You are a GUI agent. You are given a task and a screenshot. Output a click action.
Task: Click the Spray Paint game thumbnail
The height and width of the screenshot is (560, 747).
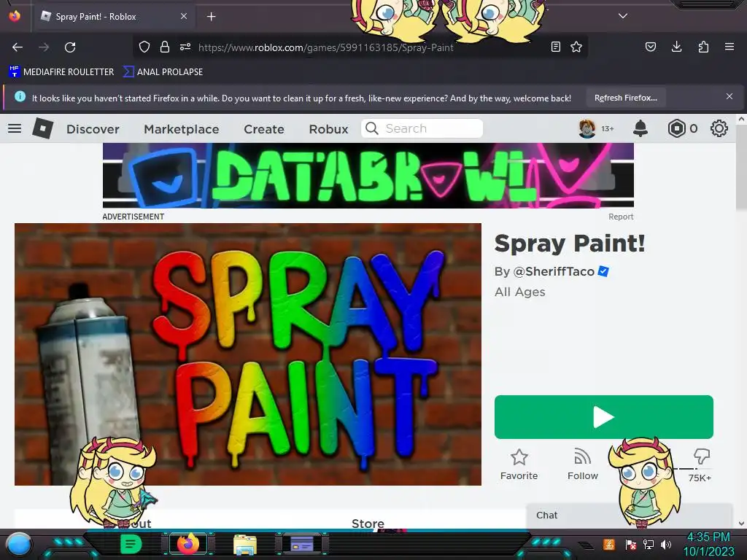(x=248, y=354)
